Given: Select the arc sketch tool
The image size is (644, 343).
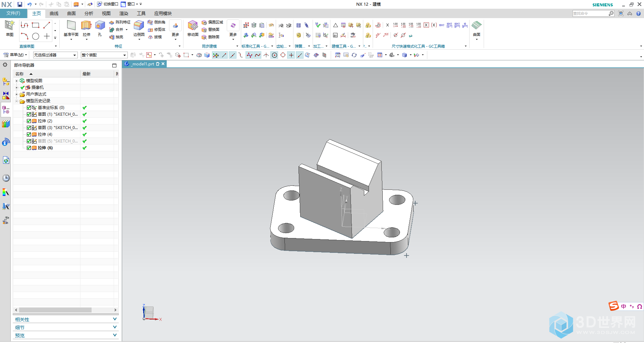Looking at the screenshot, I should tap(24, 36).
